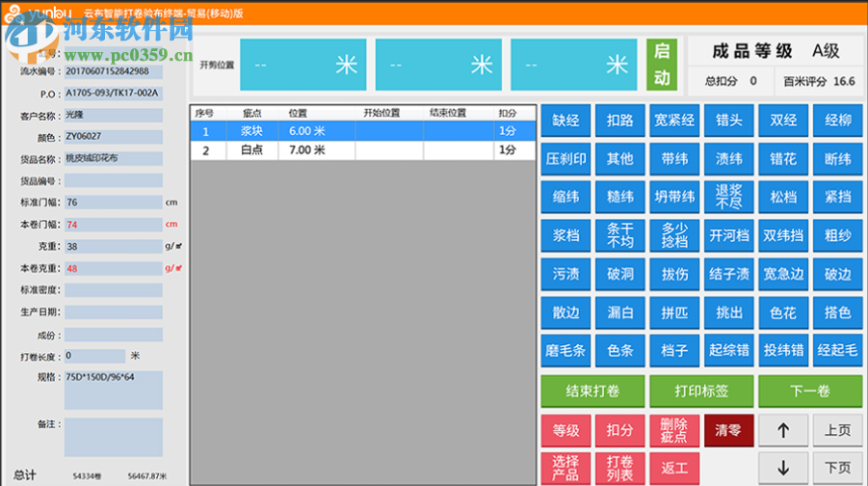Select the 松档 defect button
868x486 pixels.
(x=783, y=198)
